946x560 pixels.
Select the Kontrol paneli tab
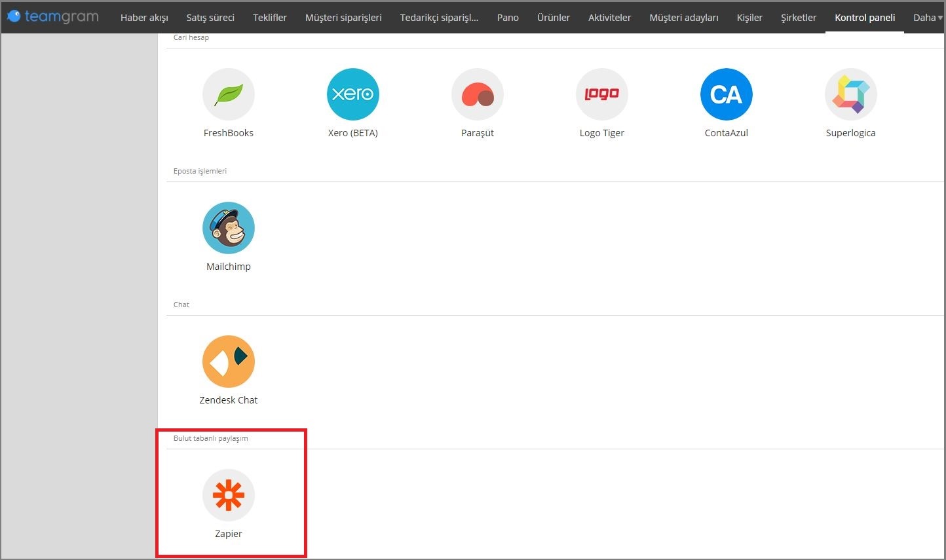865,18
